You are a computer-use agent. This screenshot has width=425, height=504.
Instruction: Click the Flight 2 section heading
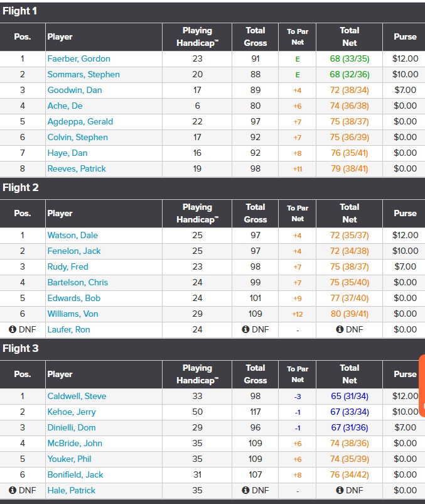tap(21, 187)
